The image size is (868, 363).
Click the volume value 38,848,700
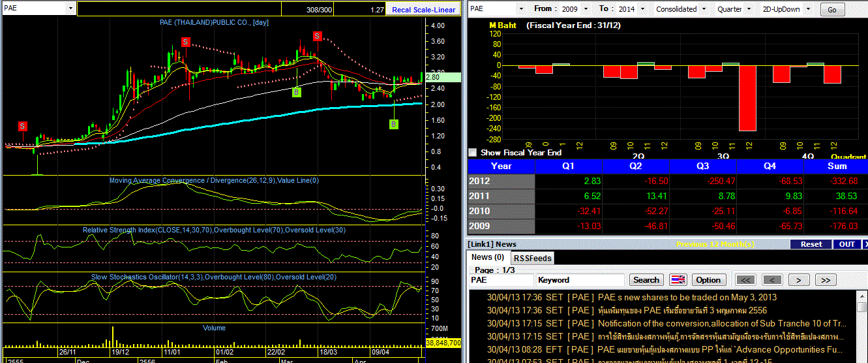coord(443,342)
